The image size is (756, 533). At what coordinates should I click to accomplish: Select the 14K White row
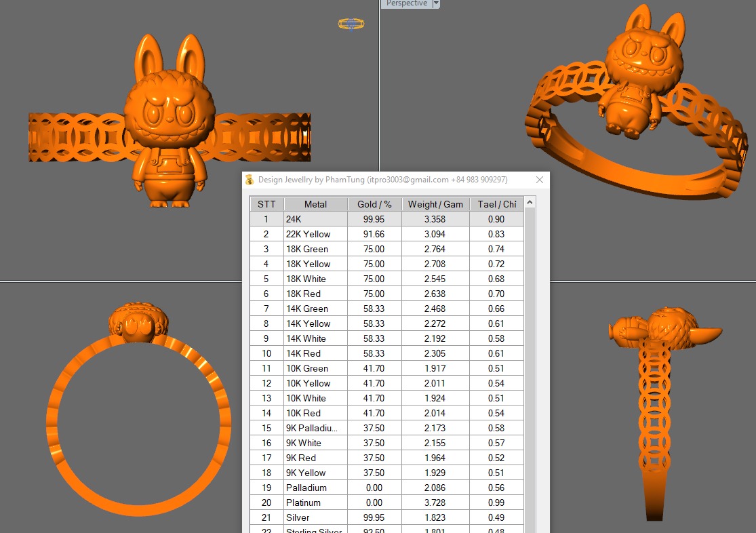pos(386,338)
